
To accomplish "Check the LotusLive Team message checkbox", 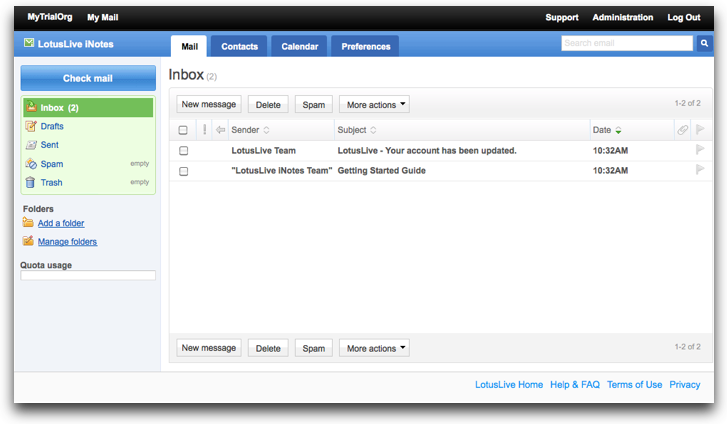I will pyautogui.click(x=184, y=151).
